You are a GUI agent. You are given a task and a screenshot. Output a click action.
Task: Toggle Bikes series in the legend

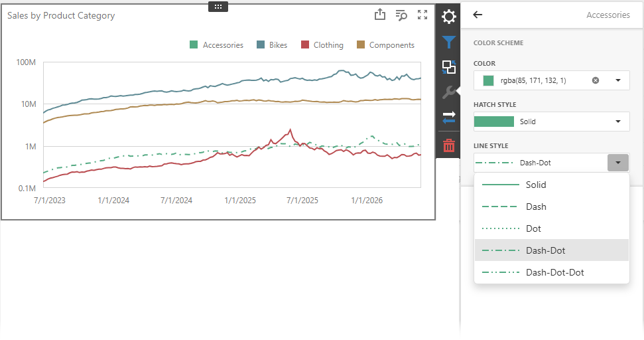pos(272,44)
